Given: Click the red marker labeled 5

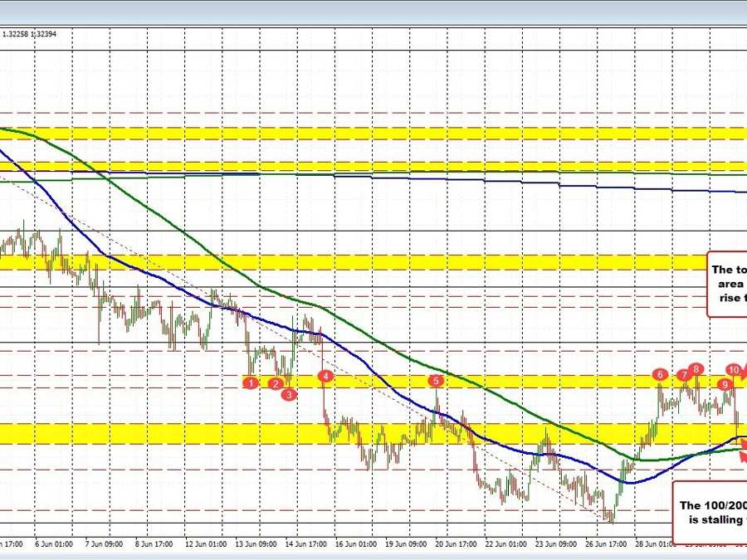Looking at the screenshot, I should click(x=436, y=380).
